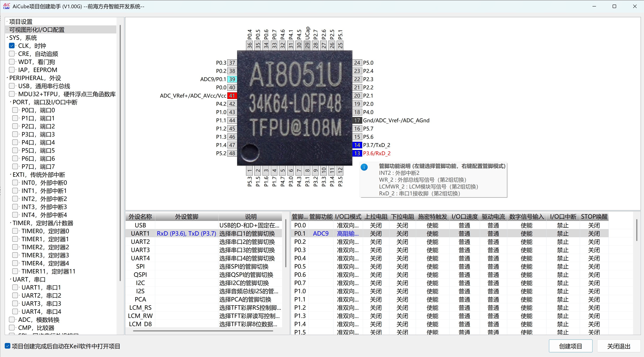Click 外设名称 column header
Screen dimensions: 644x357
tap(140, 217)
